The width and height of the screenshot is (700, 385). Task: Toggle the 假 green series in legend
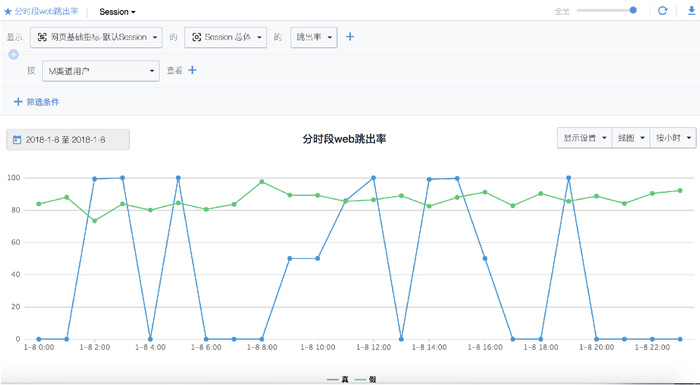point(366,380)
